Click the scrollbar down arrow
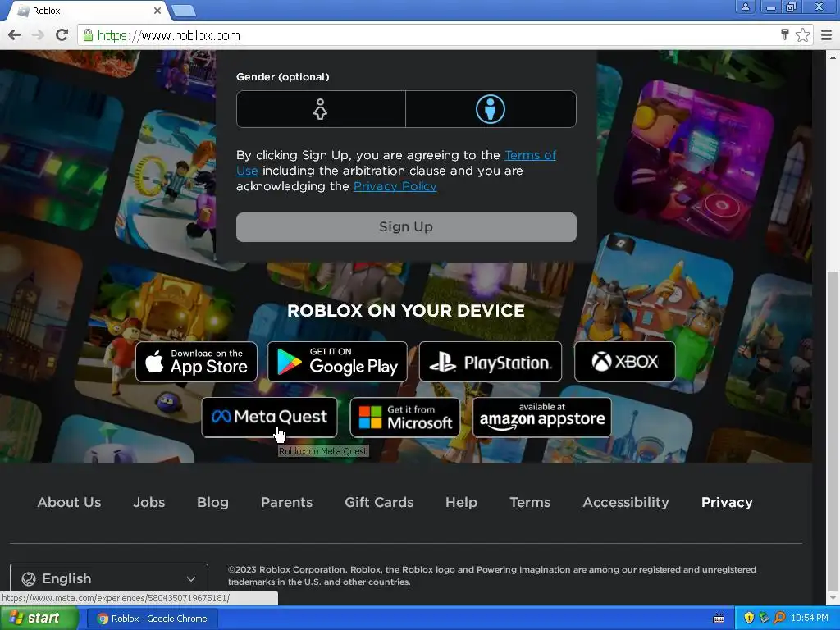This screenshot has height=630, width=840. click(832, 598)
